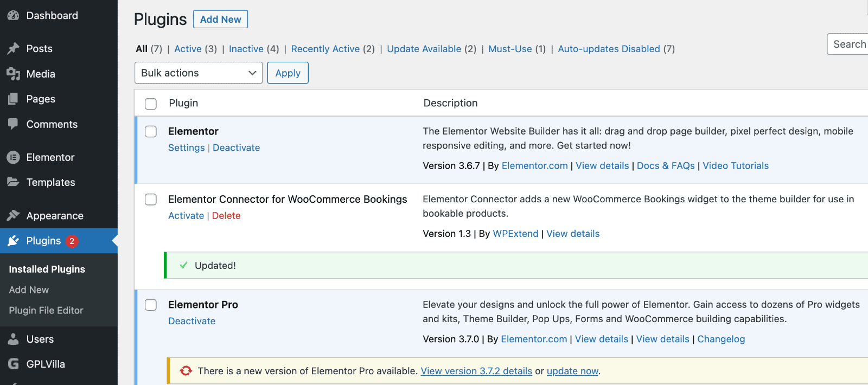Open View details for Elementor 3.6.7

click(602, 166)
